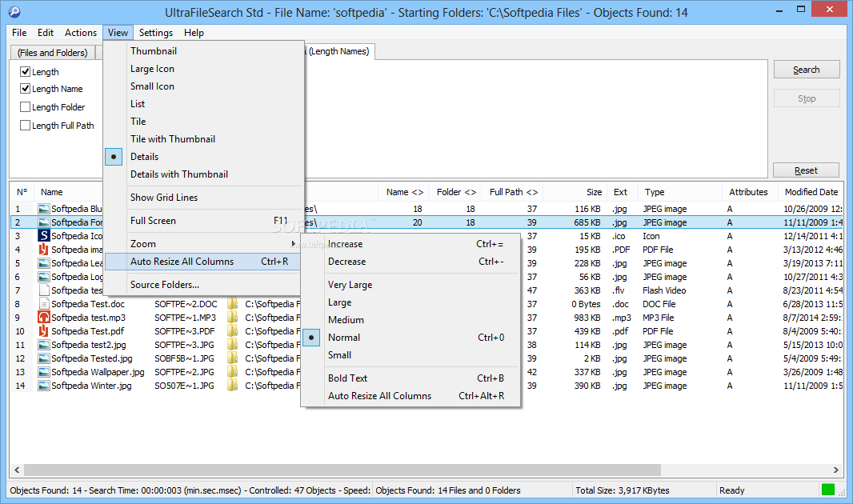Choose Large Icon view
The width and height of the screenshot is (853, 504).
(x=202, y=69)
